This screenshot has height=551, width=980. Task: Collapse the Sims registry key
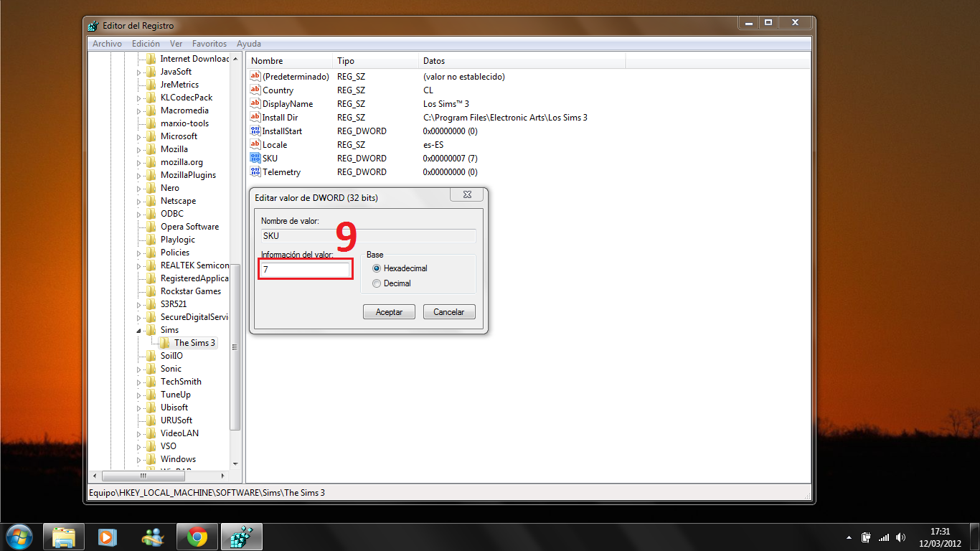click(139, 330)
